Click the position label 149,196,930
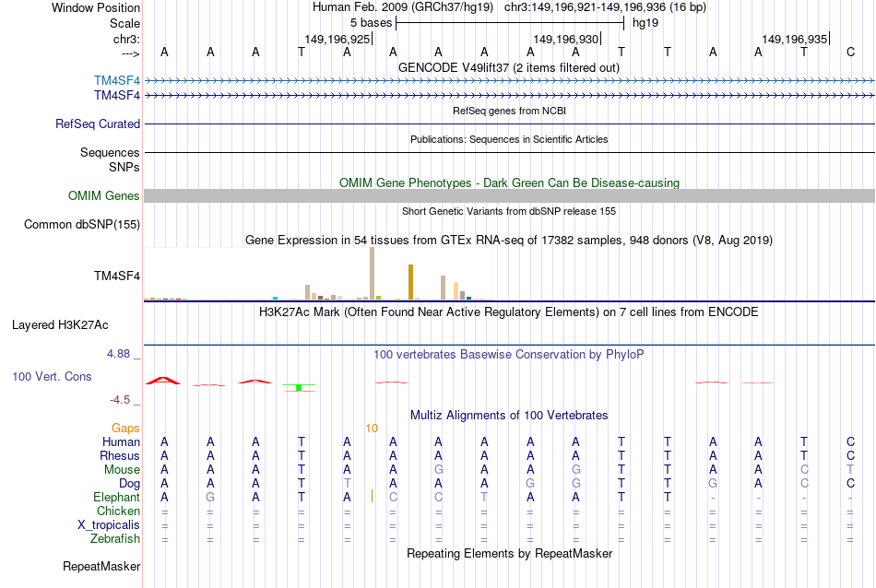The height and width of the screenshot is (588, 876). point(566,39)
